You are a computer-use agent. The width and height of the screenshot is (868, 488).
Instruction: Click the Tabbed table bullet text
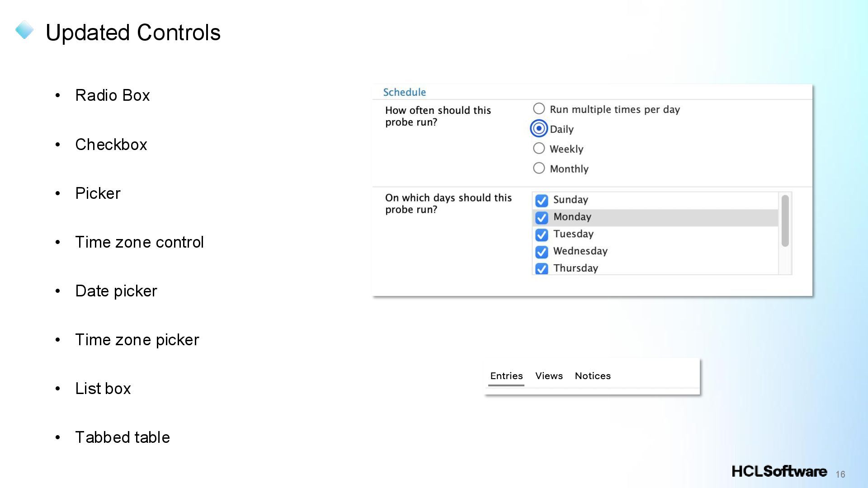tap(122, 437)
